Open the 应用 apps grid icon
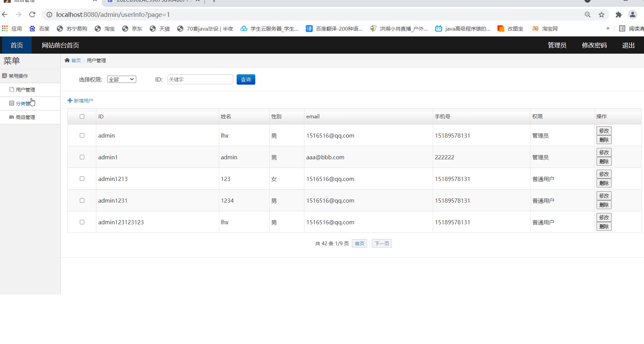Image resolution: width=644 pixels, height=344 pixels. point(5,29)
